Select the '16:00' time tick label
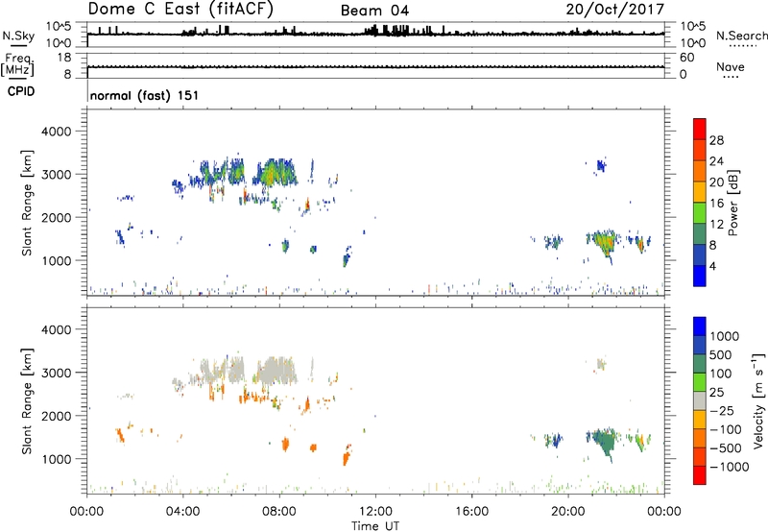The width and height of the screenshot is (768, 532). coord(471,512)
